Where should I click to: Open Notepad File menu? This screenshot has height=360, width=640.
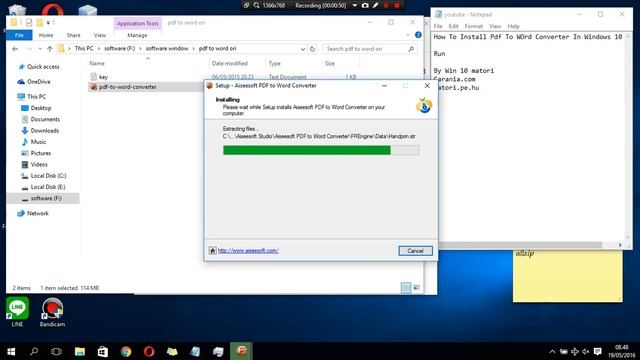438,26
